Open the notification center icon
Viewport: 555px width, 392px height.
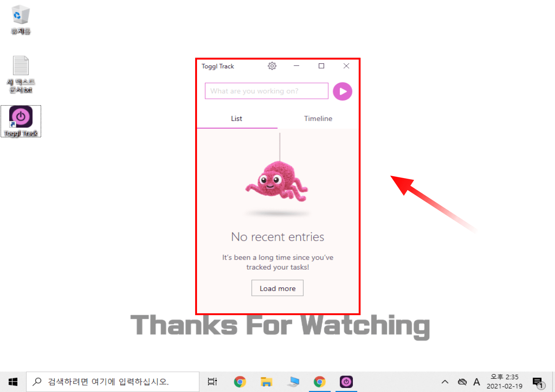(x=538, y=382)
